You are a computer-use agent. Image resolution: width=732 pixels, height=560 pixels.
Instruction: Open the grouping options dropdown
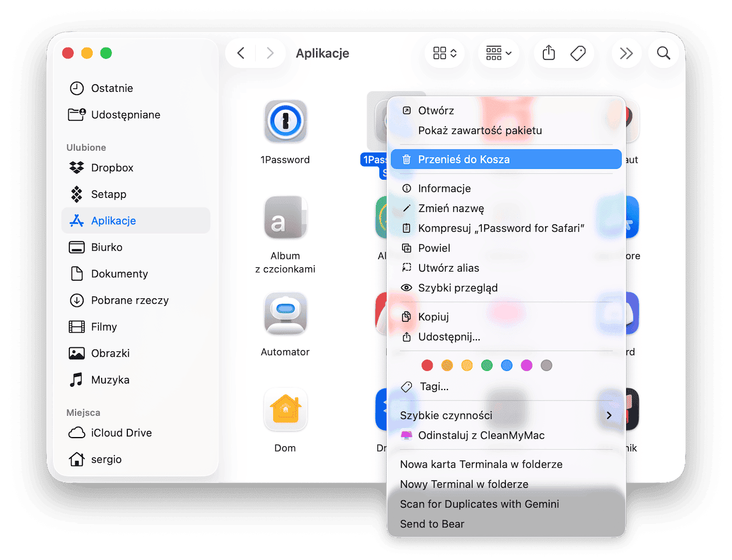point(499,53)
